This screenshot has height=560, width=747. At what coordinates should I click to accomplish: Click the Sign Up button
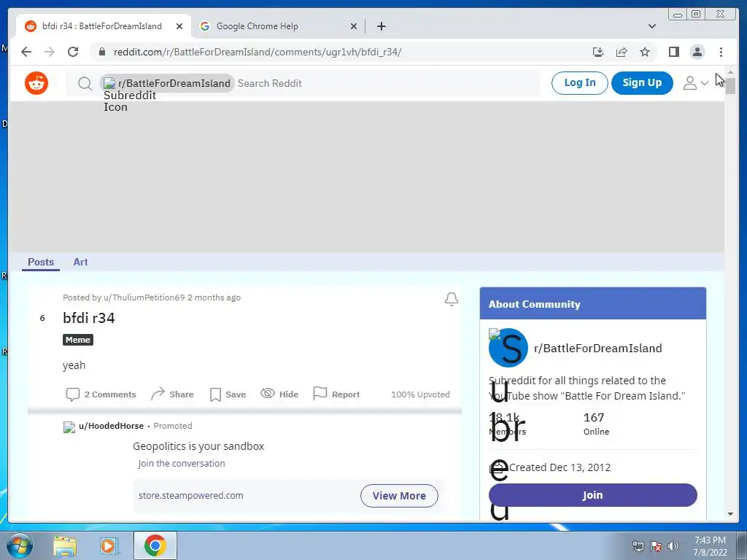(x=642, y=83)
